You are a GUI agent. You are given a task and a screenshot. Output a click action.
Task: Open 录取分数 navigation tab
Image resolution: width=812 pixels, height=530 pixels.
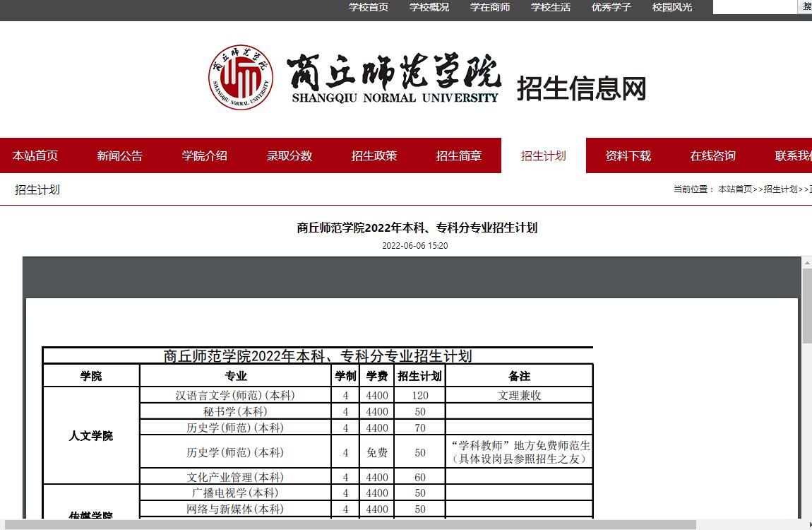289,155
